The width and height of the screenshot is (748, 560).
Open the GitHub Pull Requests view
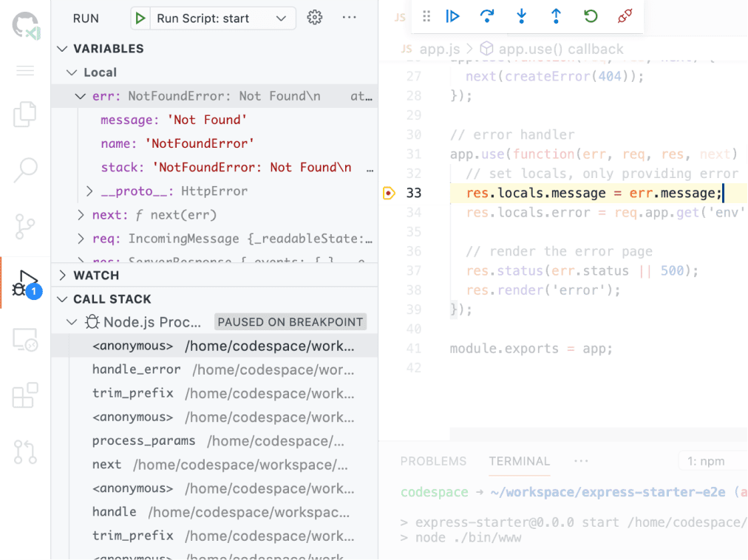25,451
